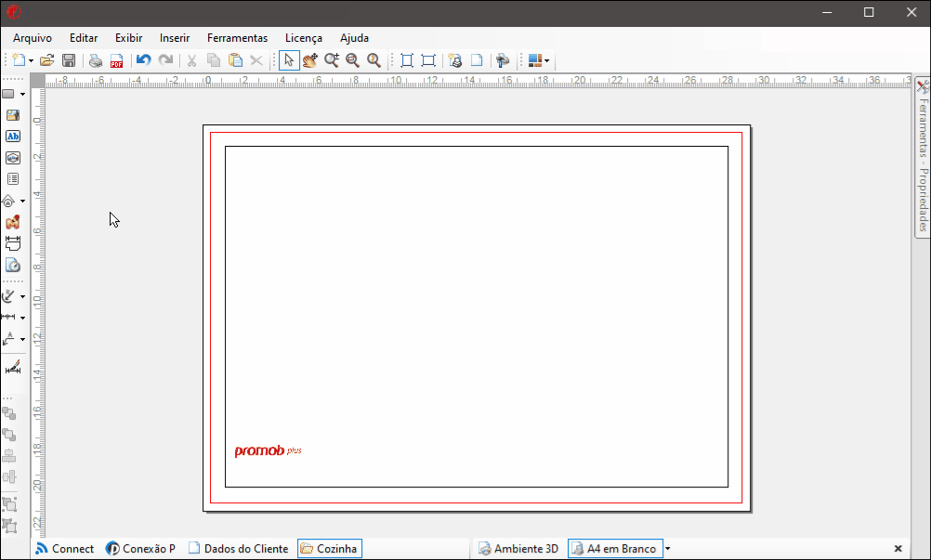Expand the linear dimension tool dropdown
Image resolution: width=931 pixels, height=560 pixels.
[x=22, y=318]
